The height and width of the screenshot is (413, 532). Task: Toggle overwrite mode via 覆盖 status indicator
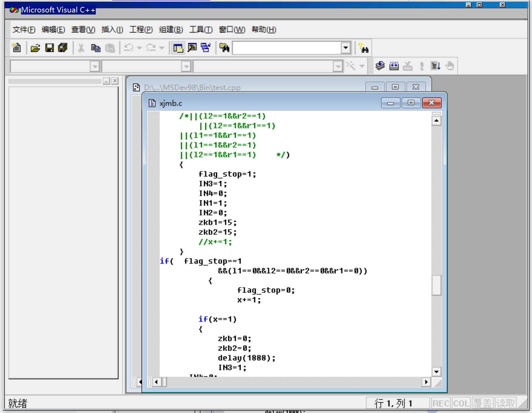(483, 403)
